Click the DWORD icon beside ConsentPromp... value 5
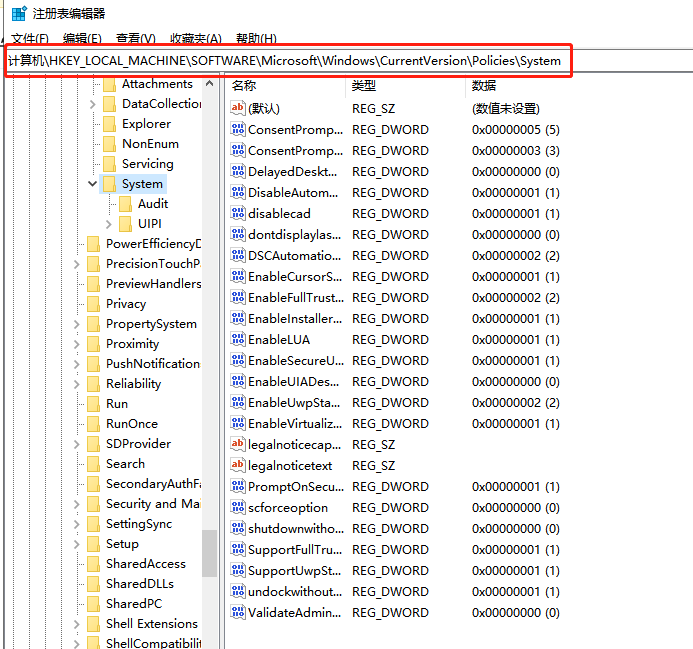 pyautogui.click(x=238, y=129)
